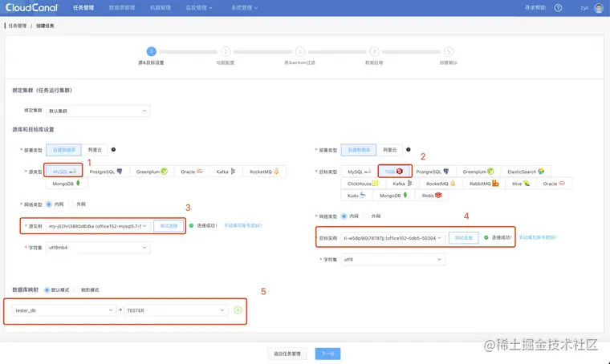Go to 任务管理 in the breadcrumb
610x364 pixels.
[18, 26]
